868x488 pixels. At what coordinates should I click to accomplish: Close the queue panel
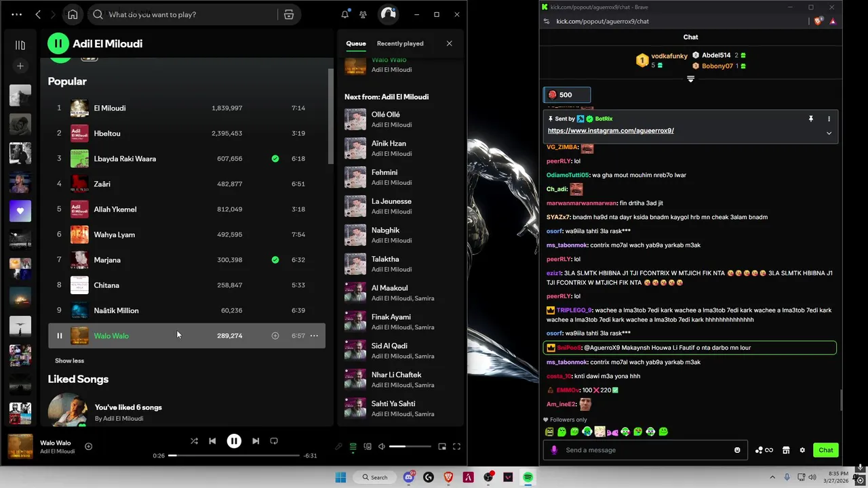[x=449, y=43]
